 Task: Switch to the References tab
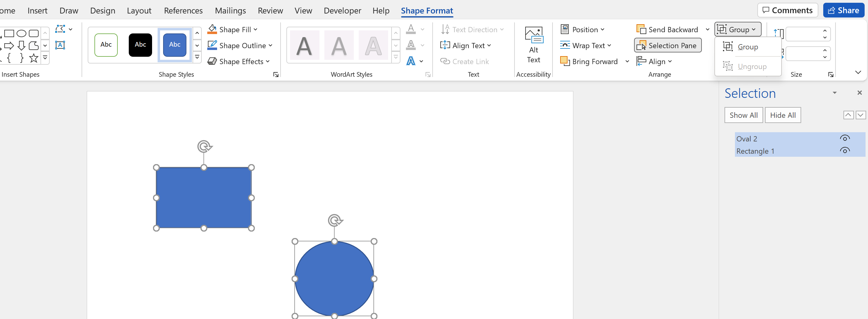183,10
